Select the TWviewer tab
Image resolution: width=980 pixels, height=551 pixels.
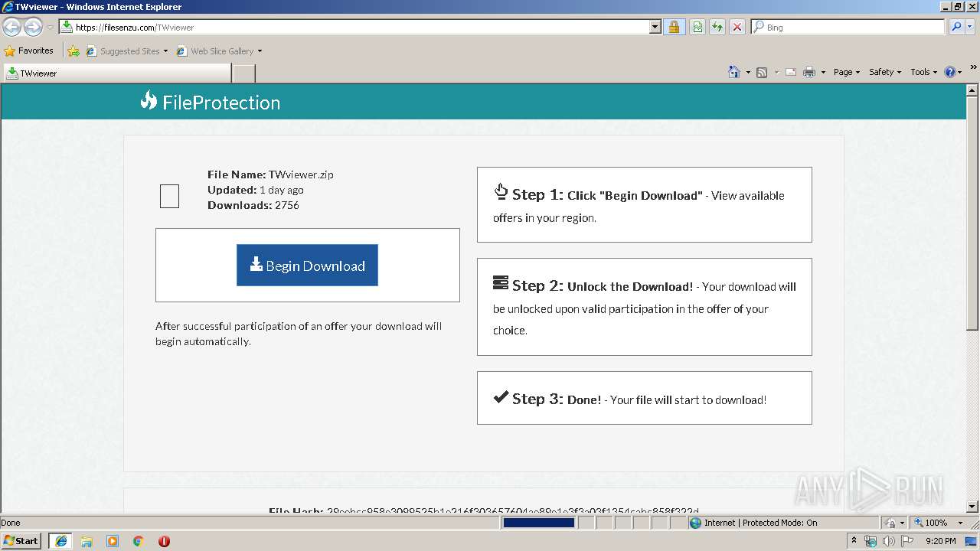coord(116,73)
